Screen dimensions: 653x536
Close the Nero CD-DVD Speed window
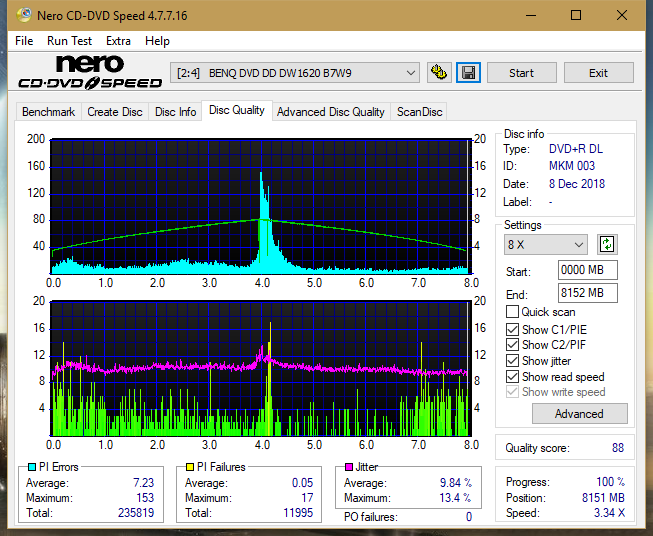[x=622, y=15]
